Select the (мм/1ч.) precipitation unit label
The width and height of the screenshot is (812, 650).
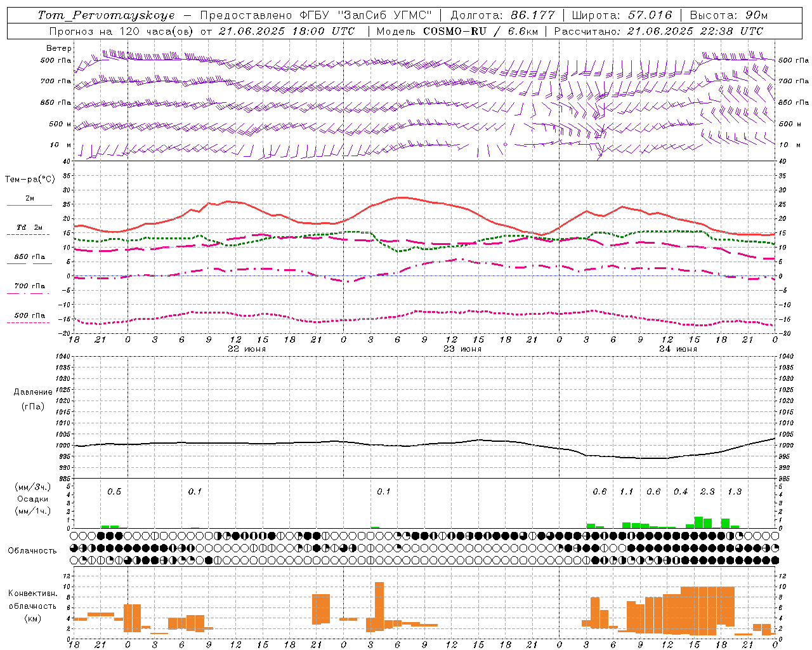[33, 511]
